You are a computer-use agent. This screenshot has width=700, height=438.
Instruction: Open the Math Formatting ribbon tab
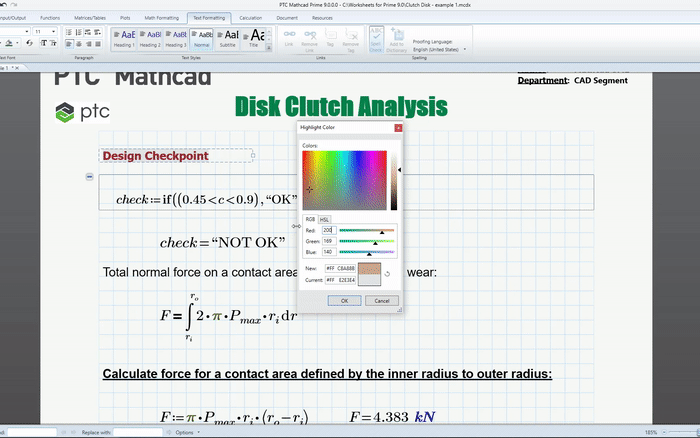click(162, 18)
